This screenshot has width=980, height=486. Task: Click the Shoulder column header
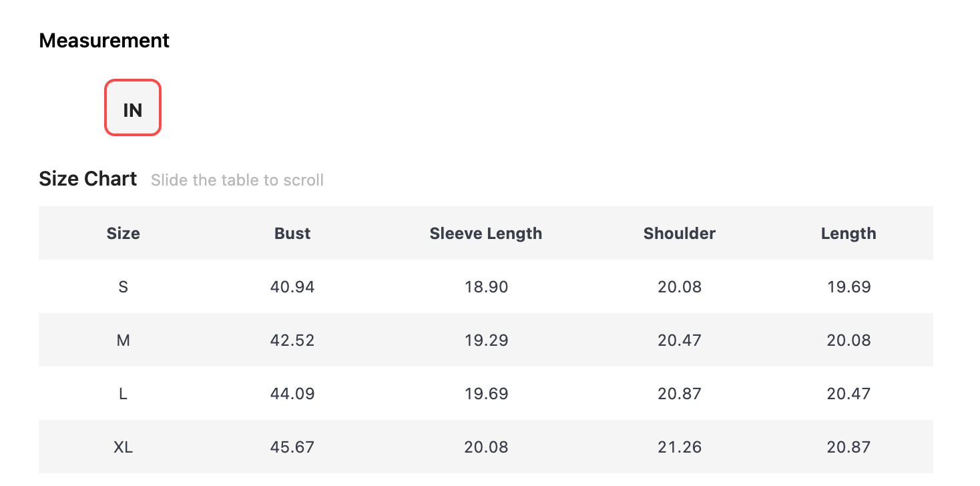coord(680,233)
